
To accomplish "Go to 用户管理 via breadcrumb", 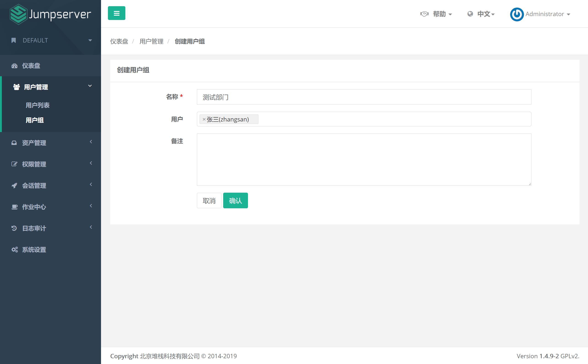I will click(151, 41).
